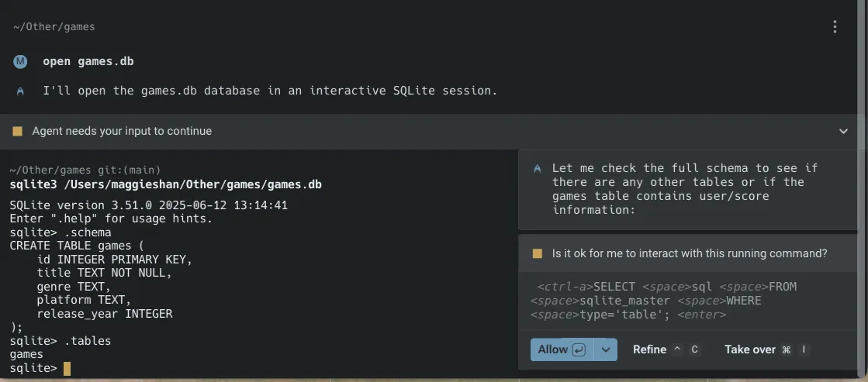Click the caret key icon beside Refine
Screen dimensions: 868x382
(x=677, y=349)
